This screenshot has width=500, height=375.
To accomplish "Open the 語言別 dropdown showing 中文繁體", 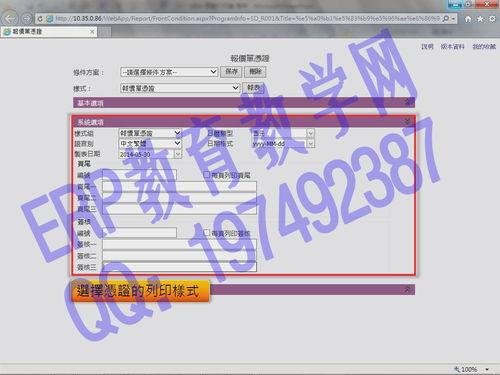I will (x=150, y=144).
